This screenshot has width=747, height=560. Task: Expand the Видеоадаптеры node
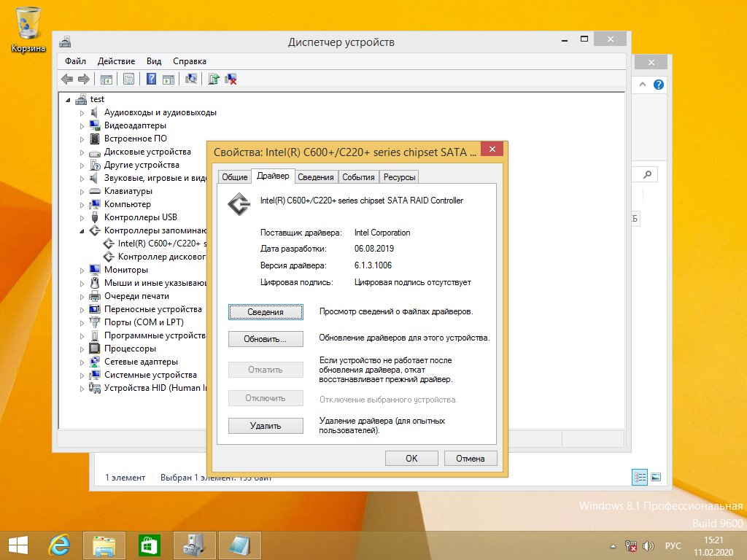(82, 126)
